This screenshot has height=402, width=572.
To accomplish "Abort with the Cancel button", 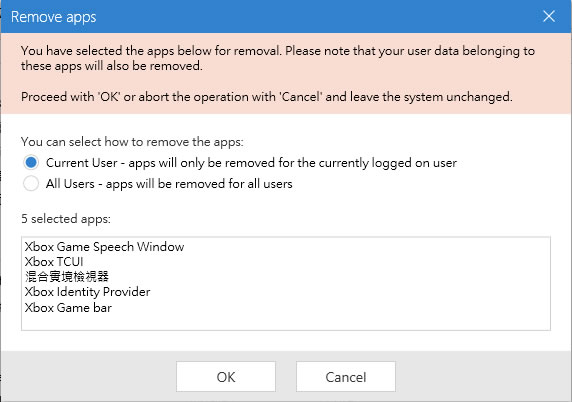I will pos(346,377).
